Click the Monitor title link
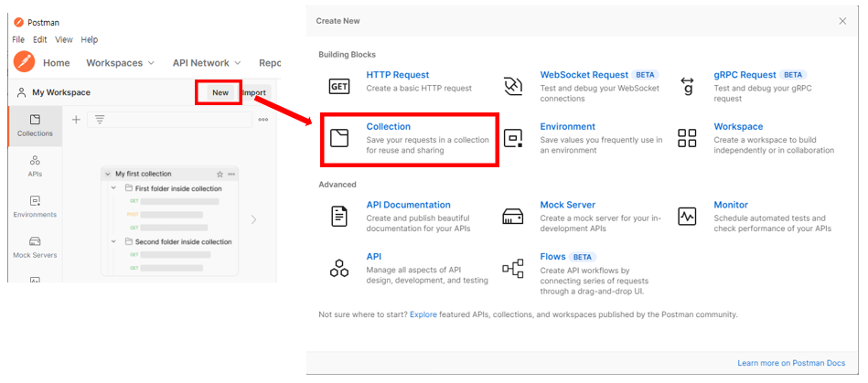Screen dimensions: 868x383 click(731, 205)
